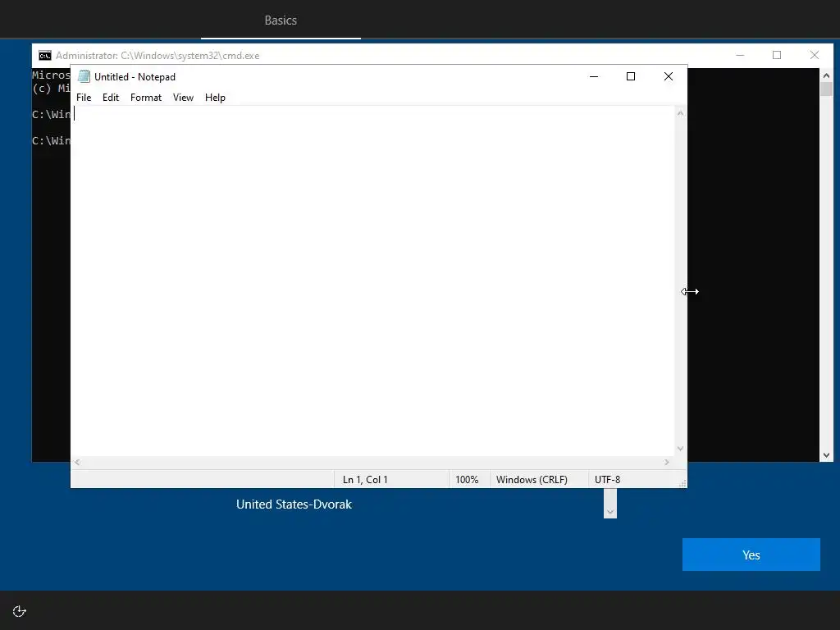Click the Notepad resize grip corner

point(682,483)
